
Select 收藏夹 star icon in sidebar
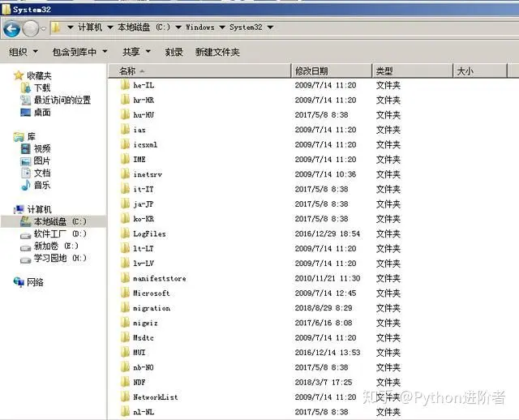[18, 75]
